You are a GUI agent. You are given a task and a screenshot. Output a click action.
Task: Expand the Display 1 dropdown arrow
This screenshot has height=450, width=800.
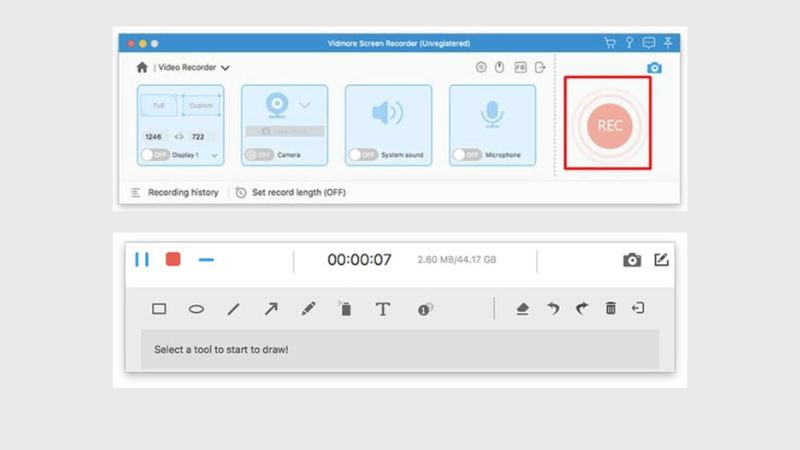pos(214,155)
